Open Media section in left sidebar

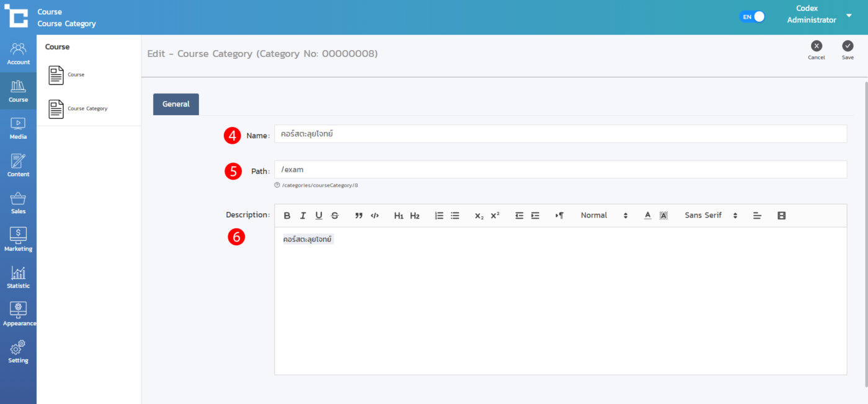(x=18, y=128)
